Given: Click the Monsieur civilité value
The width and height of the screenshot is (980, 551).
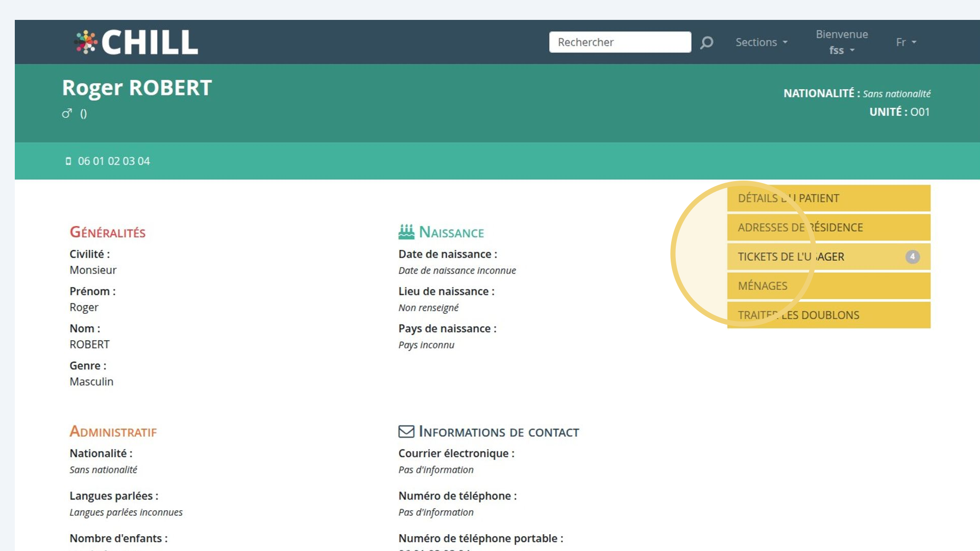Looking at the screenshot, I should pyautogui.click(x=93, y=270).
